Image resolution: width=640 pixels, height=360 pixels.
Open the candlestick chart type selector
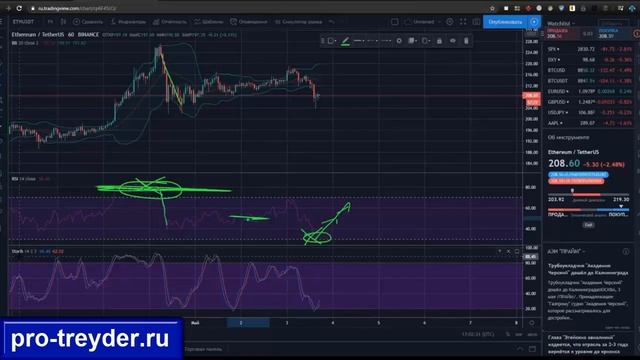(x=63, y=22)
